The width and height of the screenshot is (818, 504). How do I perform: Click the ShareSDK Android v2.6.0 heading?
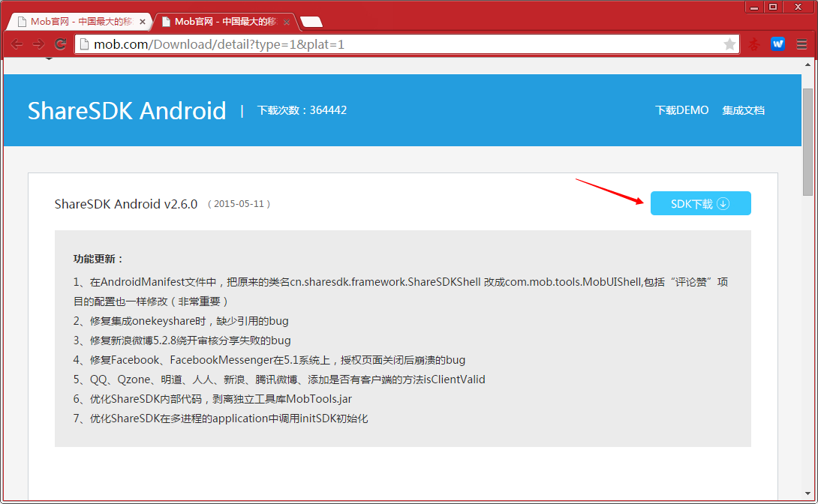pos(126,204)
